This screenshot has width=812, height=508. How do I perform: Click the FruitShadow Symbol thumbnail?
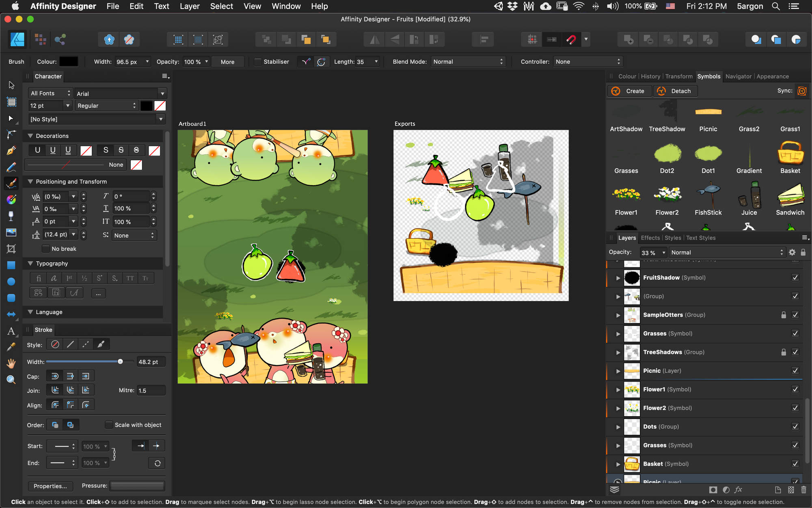tap(631, 278)
